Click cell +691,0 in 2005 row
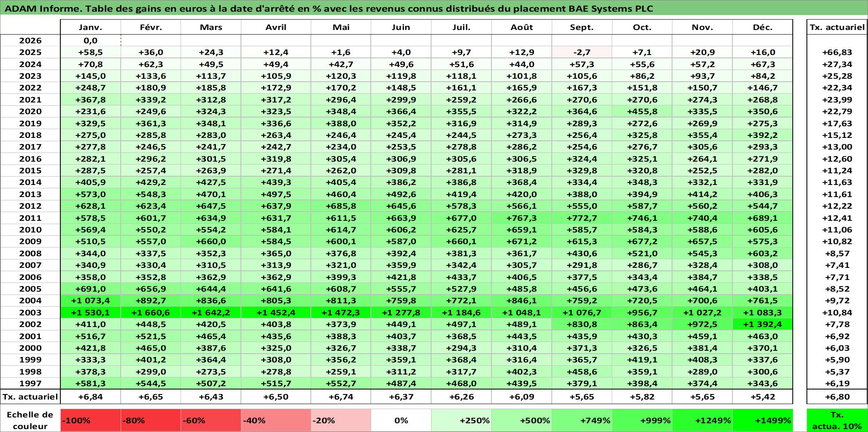Viewport: 868px width, 432px height. 91,289
